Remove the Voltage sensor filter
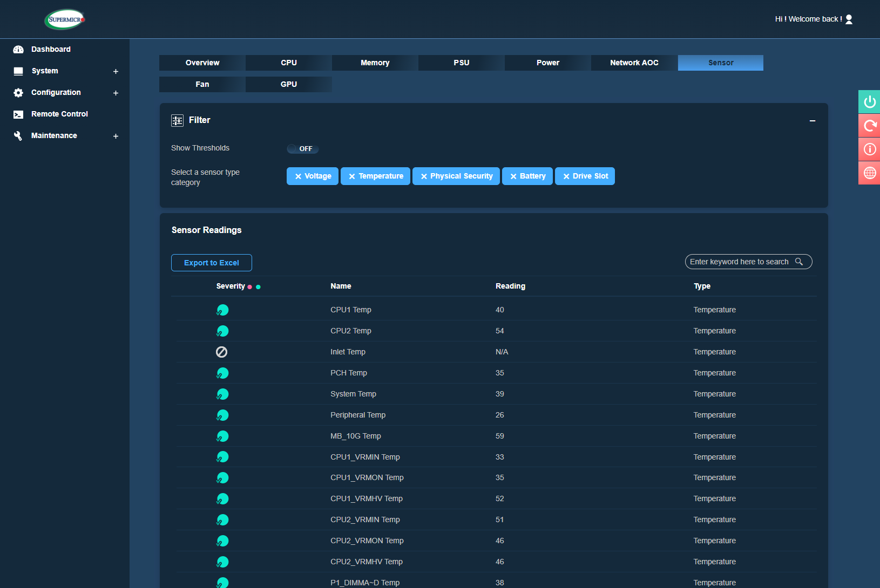 coord(298,176)
